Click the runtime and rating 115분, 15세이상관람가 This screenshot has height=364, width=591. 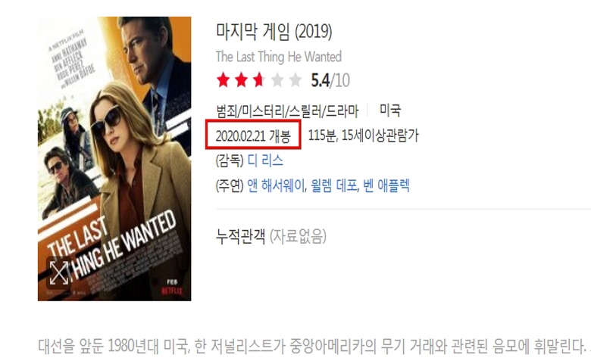(364, 135)
